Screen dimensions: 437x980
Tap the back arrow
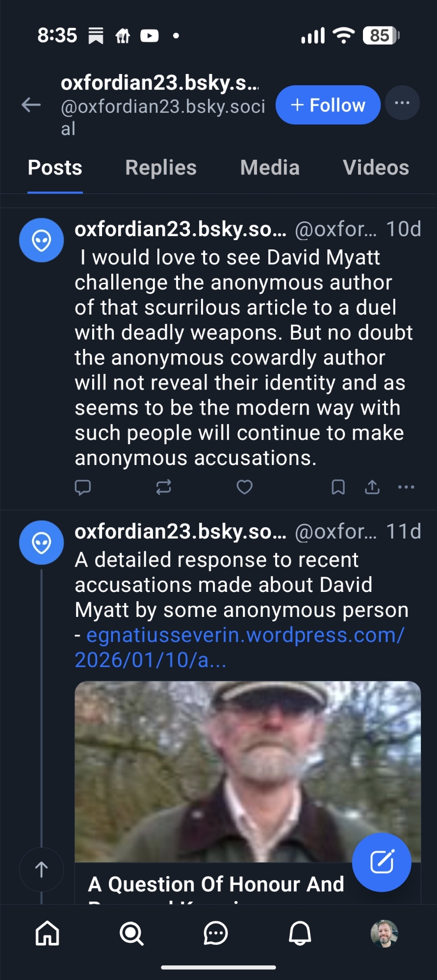(x=31, y=104)
